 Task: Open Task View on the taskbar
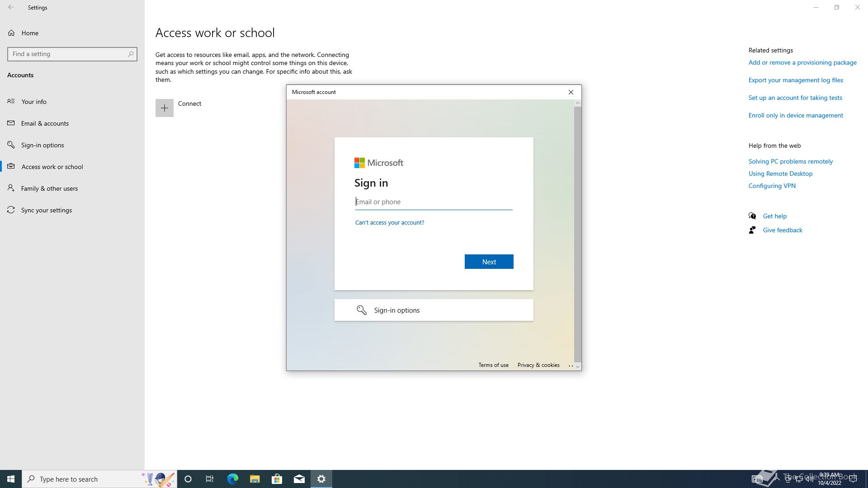pos(210,479)
